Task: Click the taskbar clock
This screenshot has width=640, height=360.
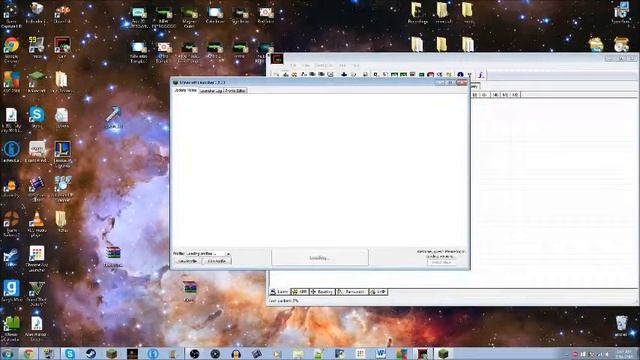Action: point(624,353)
